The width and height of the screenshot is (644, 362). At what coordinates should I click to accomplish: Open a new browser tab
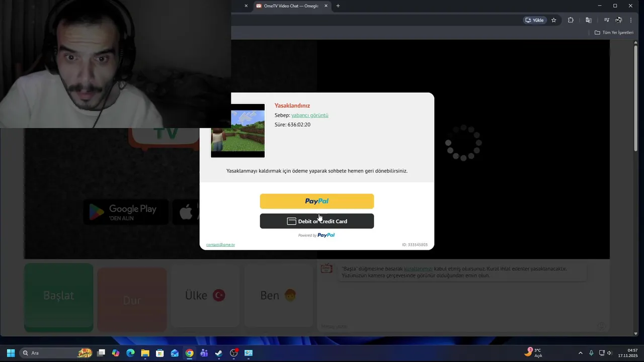point(338,6)
